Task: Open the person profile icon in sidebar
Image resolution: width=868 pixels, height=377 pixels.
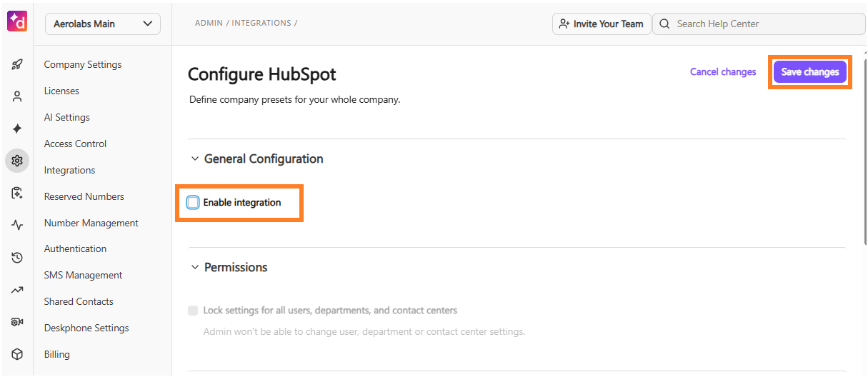Action: click(17, 96)
